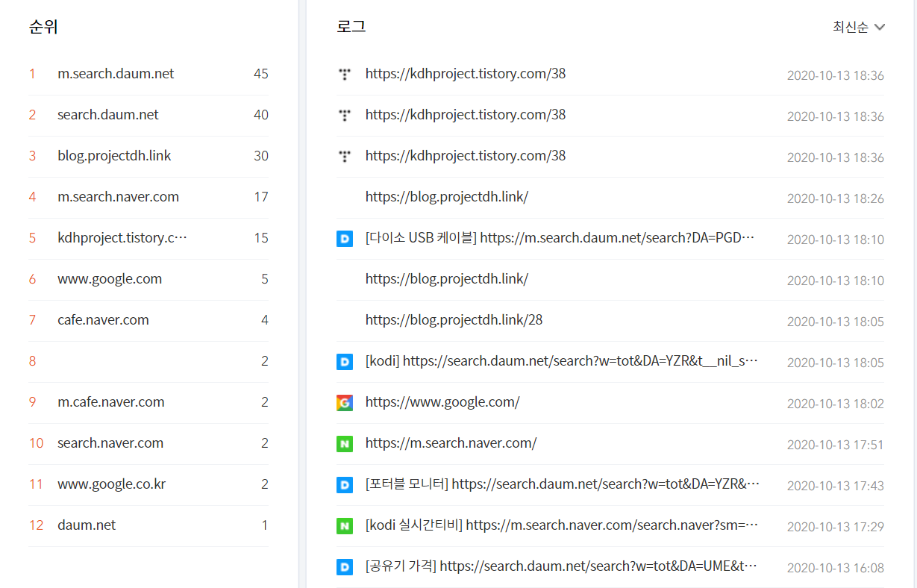The image size is (917, 588).
Task: Click the Naver icon beside https://m.search.naver.com/
Action: coord(344,444)
